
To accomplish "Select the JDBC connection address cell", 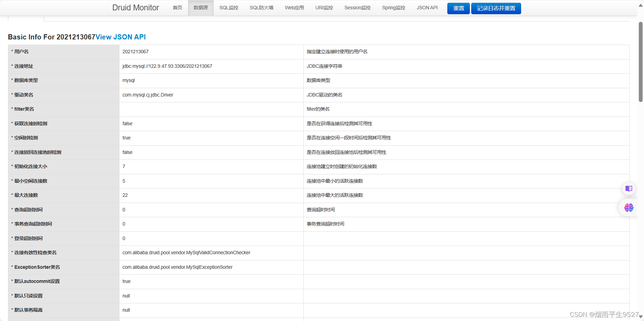I will click(x=167, y=66).
